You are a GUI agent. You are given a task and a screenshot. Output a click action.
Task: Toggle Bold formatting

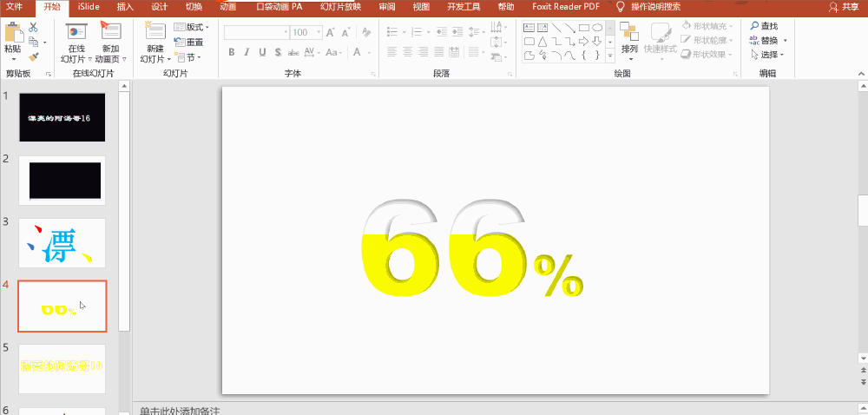tap(232, 52)
